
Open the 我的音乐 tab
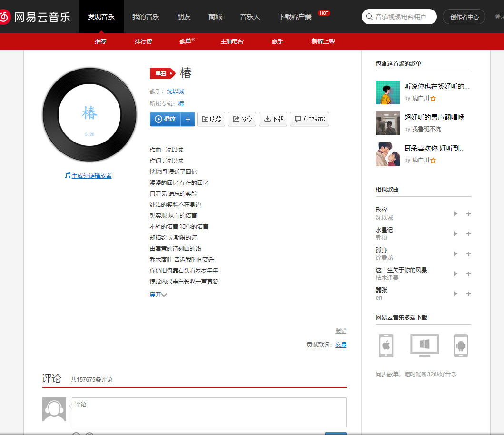coord(146,17)
